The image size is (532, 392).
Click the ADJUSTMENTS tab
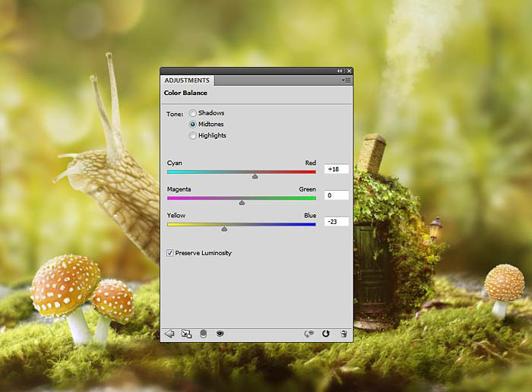(186, 80)
